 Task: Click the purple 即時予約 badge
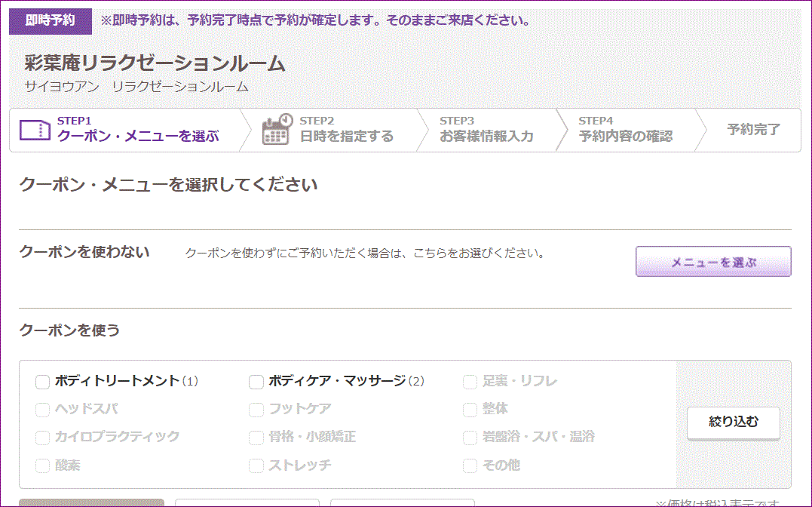pos(50,21)
